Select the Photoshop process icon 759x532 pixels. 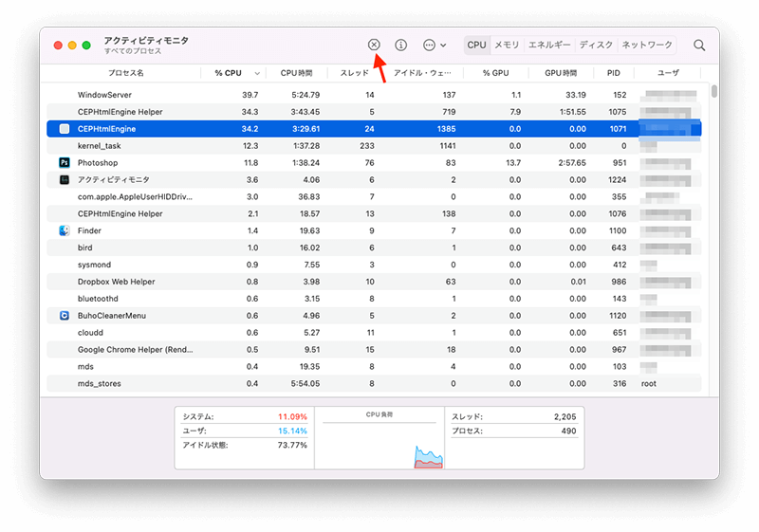tap(65, 162)
